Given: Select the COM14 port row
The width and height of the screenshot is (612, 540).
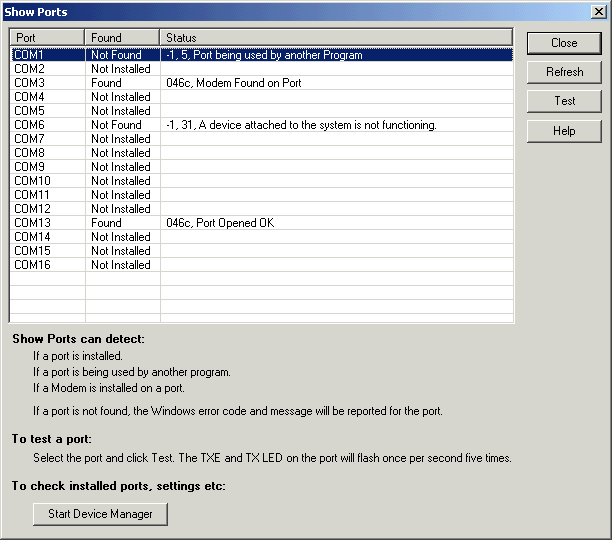Looking at the screenshot, I should (x=262, y=237).
